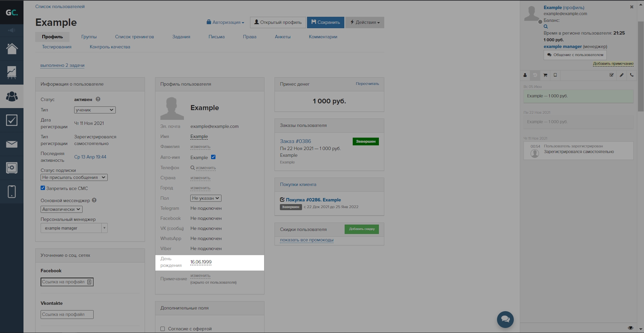Click the Сохранить button

click(x=326, y=22)
